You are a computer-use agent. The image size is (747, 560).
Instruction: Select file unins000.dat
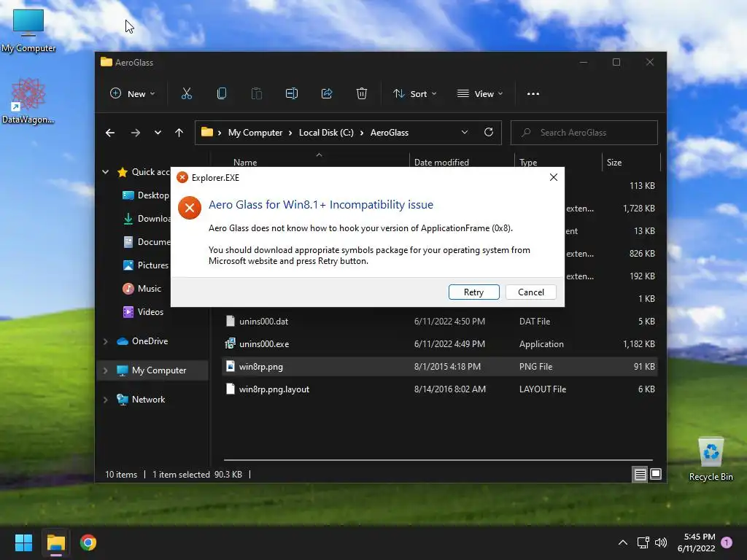440,322
